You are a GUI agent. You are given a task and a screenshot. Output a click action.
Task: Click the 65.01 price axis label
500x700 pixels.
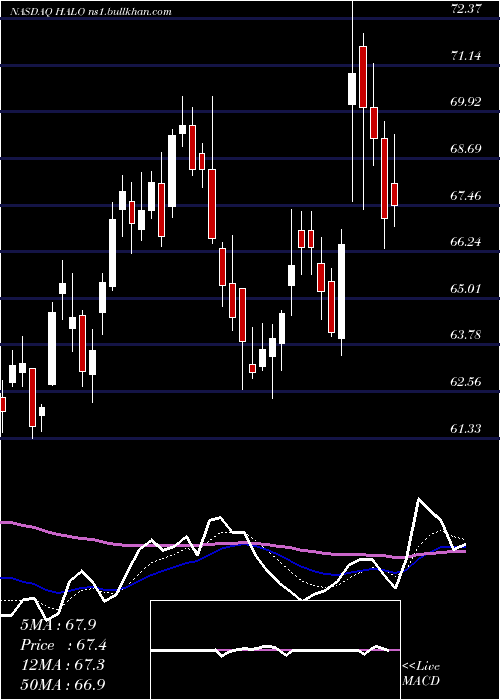coord(466,288)
